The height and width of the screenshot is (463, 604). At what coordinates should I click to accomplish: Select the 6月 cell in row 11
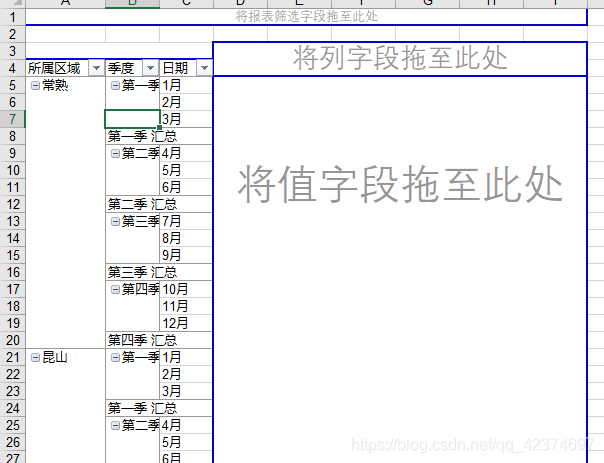click(x=186, y=187)
